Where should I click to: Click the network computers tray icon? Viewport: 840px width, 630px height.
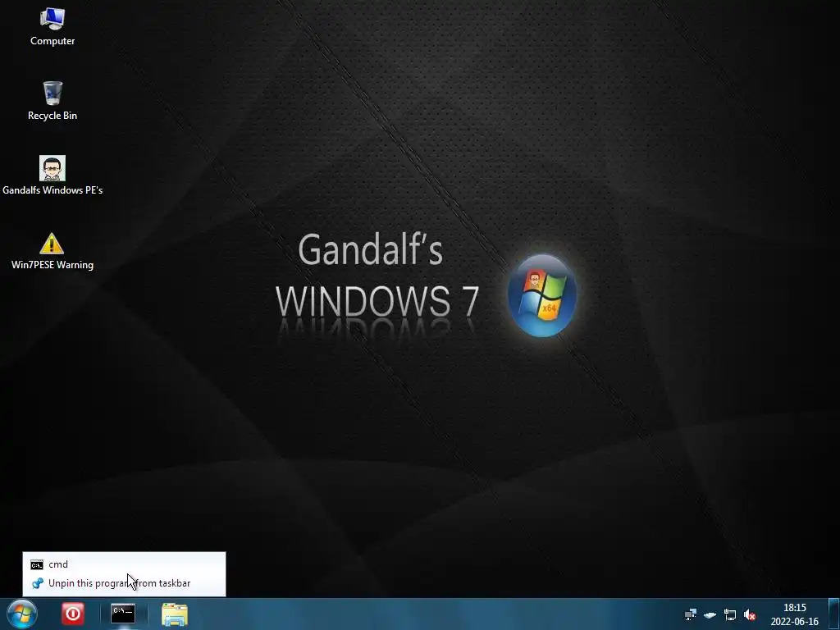click(691, 614)
